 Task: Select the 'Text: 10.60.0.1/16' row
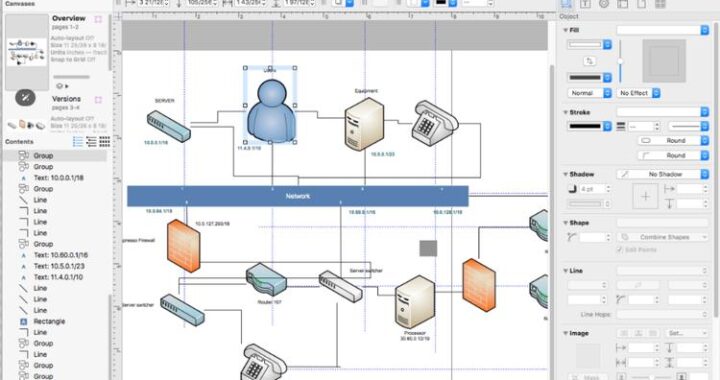56,255
